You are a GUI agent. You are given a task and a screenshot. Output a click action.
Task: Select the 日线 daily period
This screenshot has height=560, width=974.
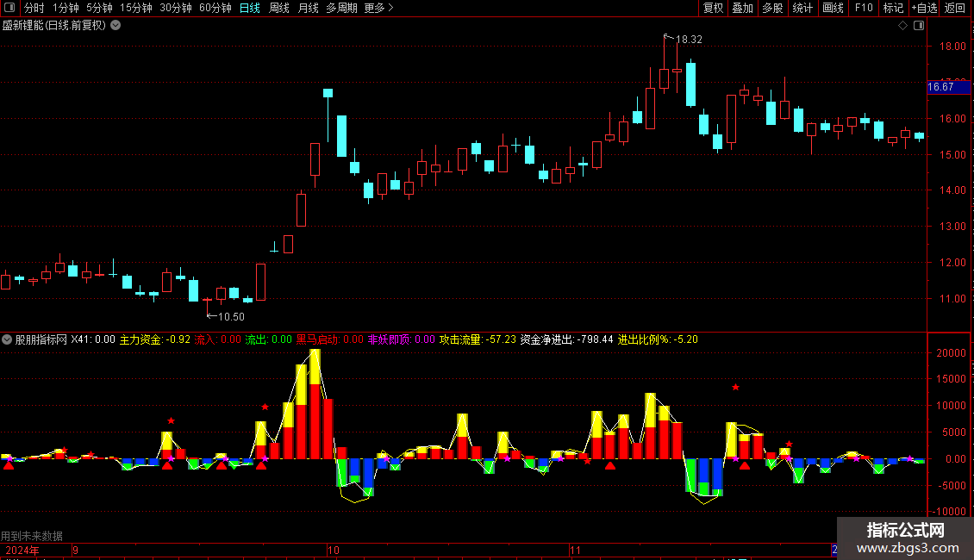pyautogui.click(x=250, y=8)
